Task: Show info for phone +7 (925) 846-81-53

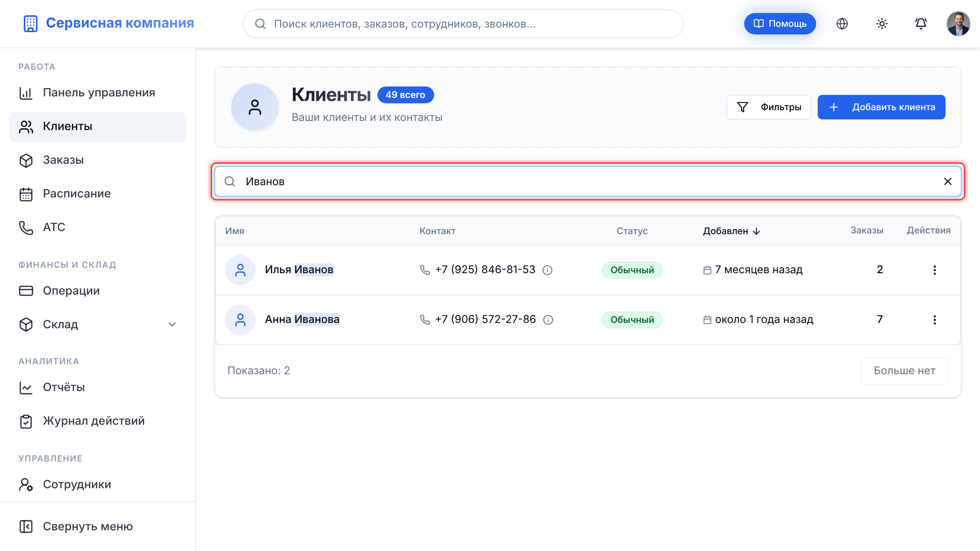Action: (x=547, y=271)
